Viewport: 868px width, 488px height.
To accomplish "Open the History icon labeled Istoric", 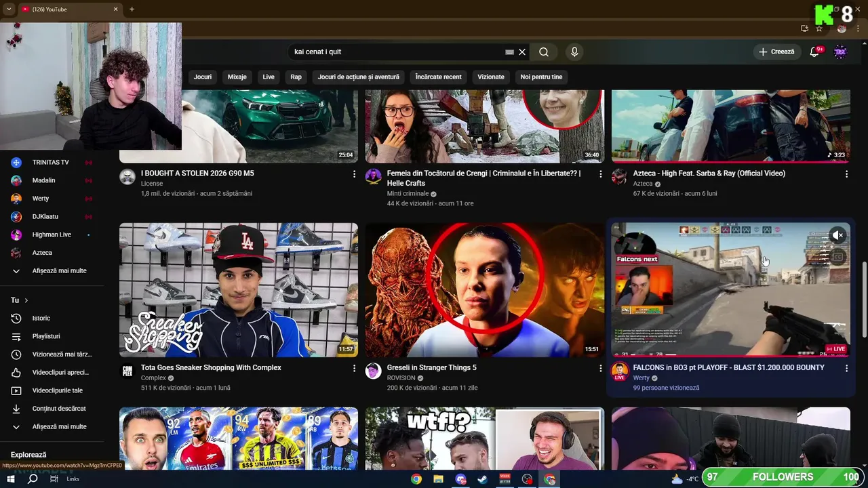I will (16, 318).
